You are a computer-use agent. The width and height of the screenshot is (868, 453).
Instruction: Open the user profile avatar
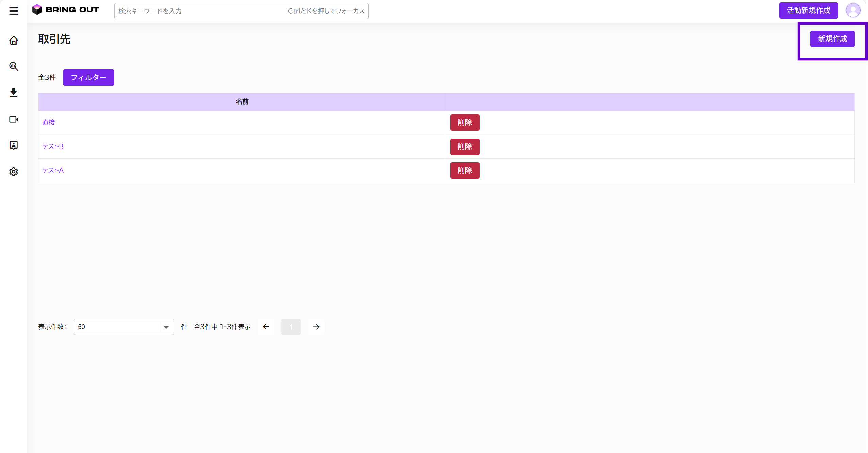click(853, 11)
